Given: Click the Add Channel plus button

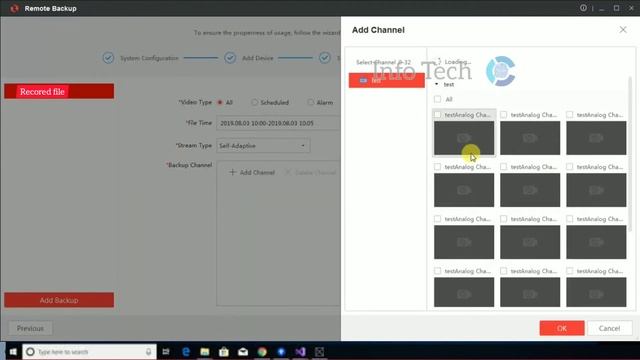Looking at the screenshot, I should pyautogui.click(x=252, y=172).
